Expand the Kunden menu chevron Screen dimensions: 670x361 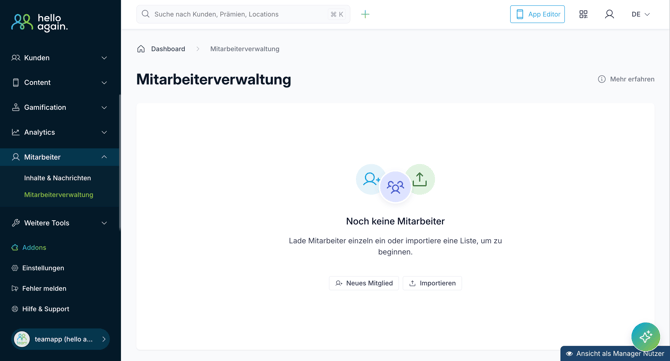(104, 58)
